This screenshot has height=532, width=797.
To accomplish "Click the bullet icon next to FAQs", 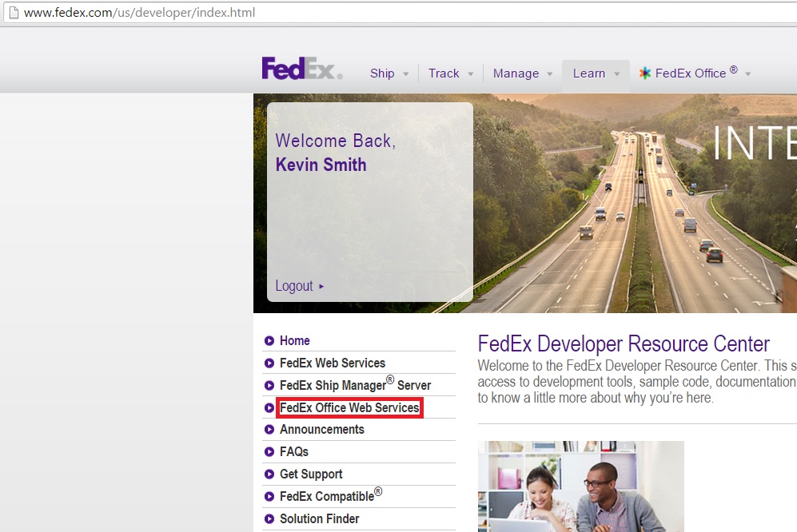I will (x=269, y=451).
